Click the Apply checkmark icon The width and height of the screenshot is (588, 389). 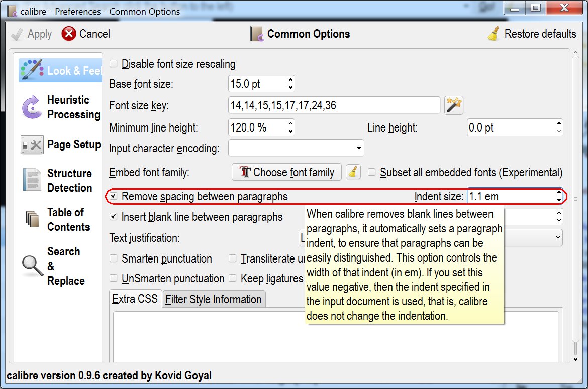point(17,35)
